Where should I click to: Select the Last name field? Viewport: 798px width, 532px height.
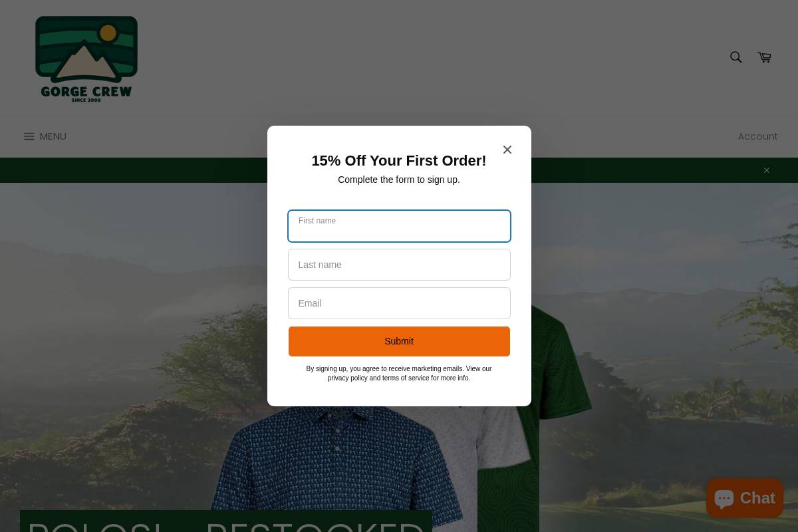point(399,265)
